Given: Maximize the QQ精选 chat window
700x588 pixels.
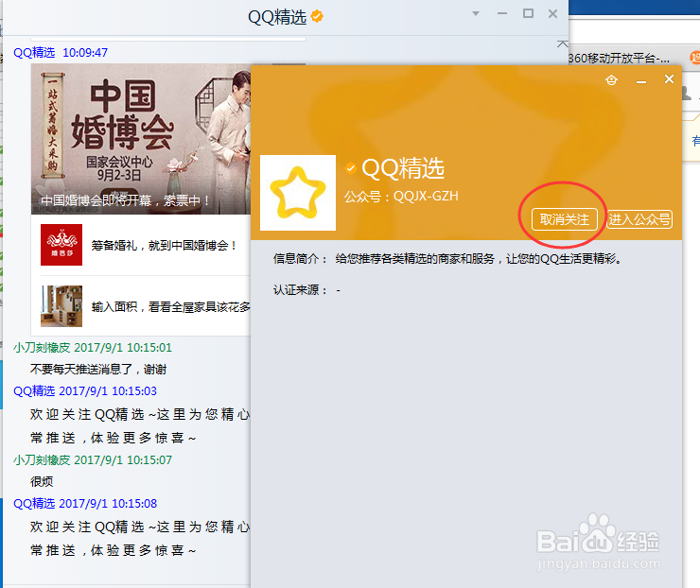Looking at the screenshot, I should tap(528, 13).
